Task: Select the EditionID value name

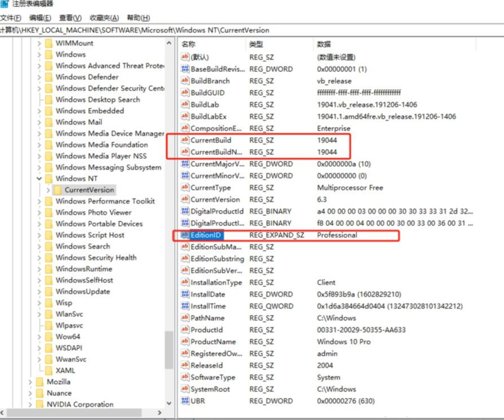Action: click(x=205, y=235)
